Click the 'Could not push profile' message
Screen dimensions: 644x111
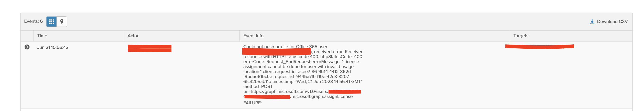(285, 46)
